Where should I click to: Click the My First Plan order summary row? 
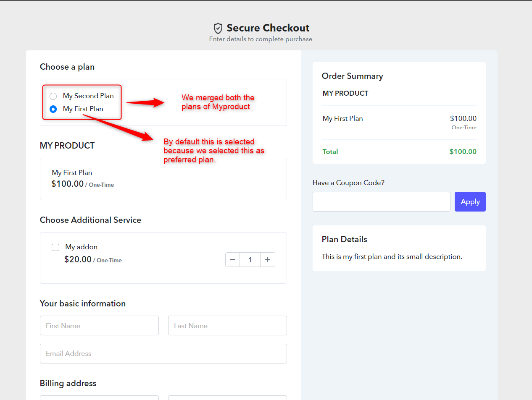[x=399, y=123]
